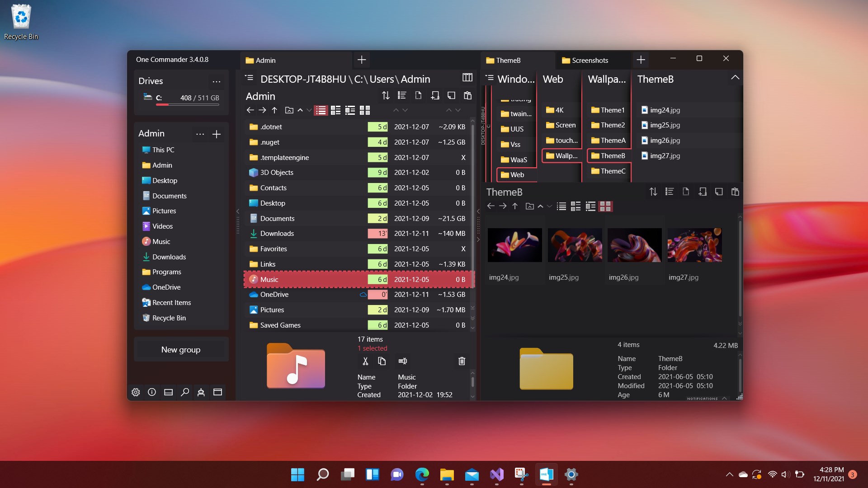Open the info icon in the bottom-left toolbar
This screenshot has height=488, width=868.
click(152, 392)
